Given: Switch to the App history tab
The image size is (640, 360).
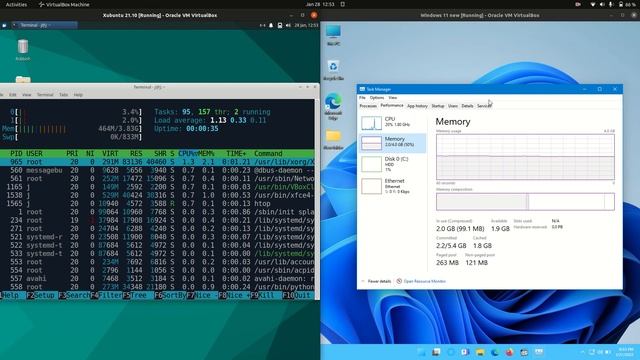Looking at the screenshot, I should (x=417, y=106).
